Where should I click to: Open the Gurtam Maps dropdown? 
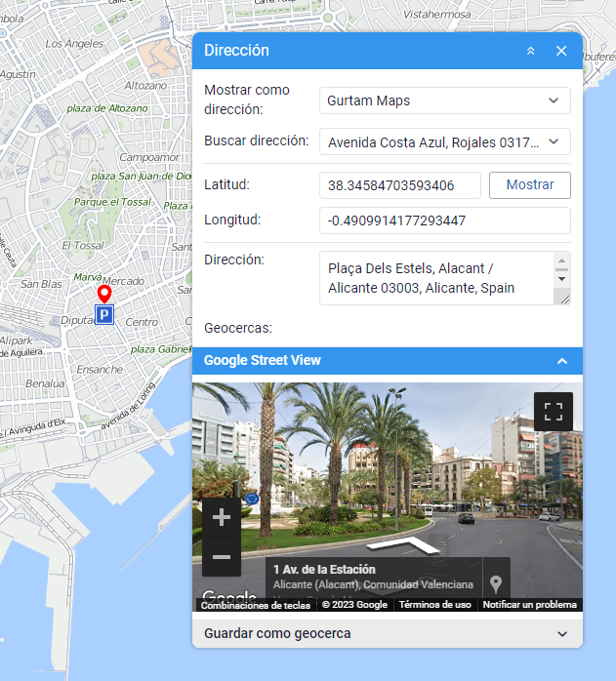pos(445,100)
